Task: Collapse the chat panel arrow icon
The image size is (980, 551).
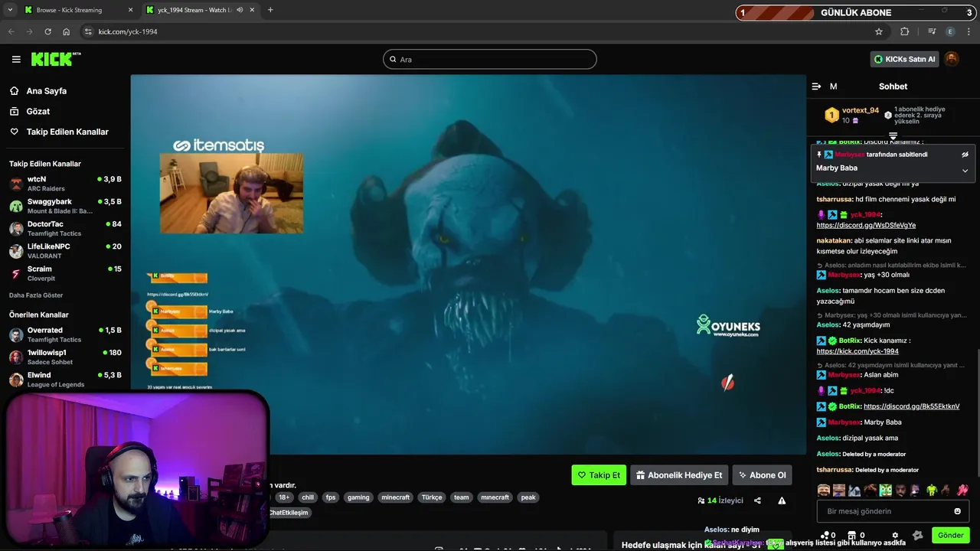Action: [816, 86]
